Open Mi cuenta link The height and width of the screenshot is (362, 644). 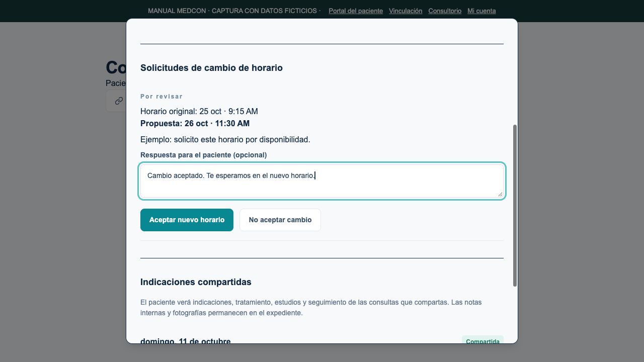point(481,11)
